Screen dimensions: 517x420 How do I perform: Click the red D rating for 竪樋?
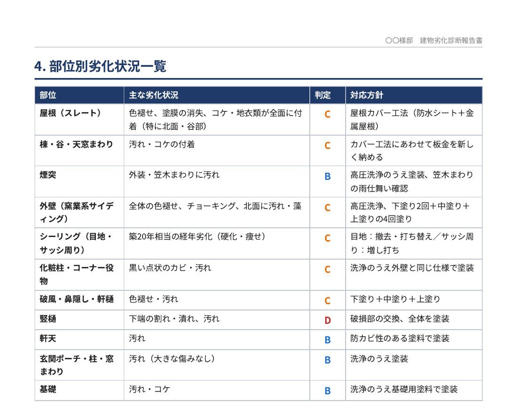click(328, 320)
